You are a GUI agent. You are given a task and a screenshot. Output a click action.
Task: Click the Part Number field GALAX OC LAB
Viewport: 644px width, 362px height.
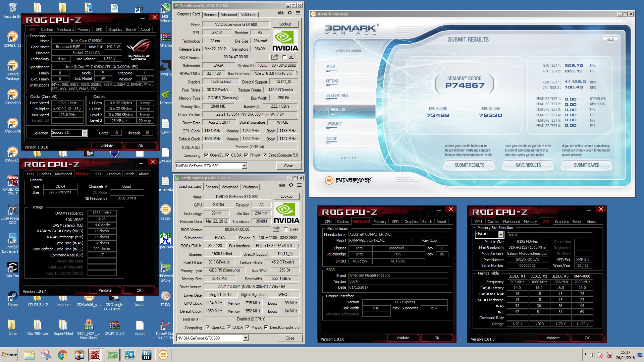(x=528, y=259)
